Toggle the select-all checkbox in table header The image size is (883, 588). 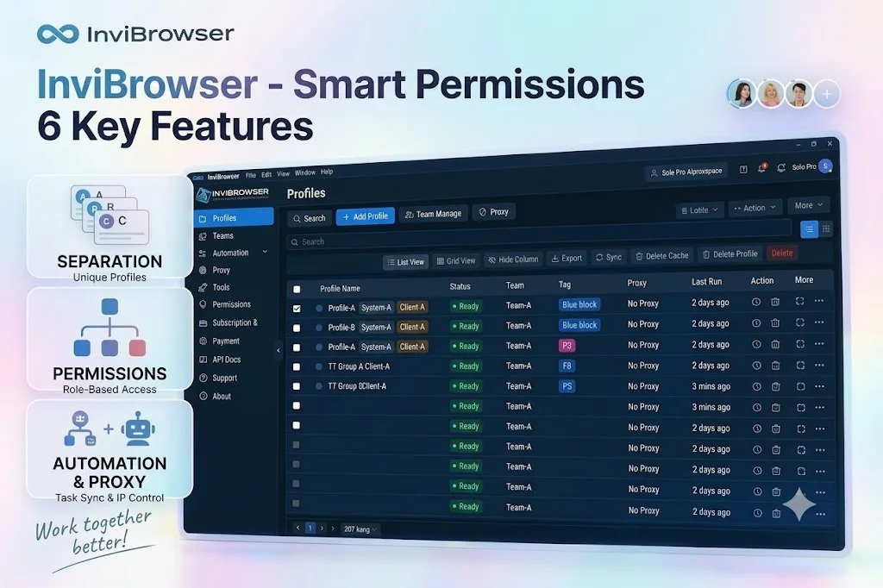(x=297, y=290)
